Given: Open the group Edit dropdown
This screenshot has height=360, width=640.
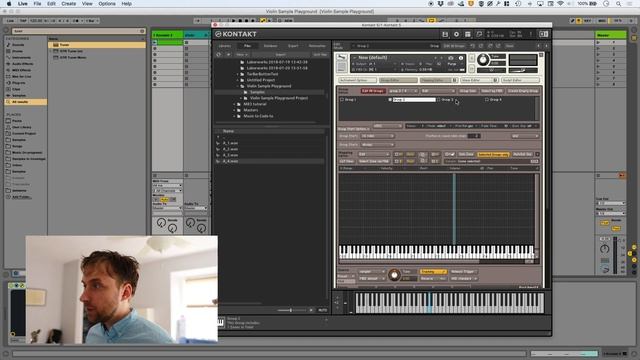Looking at the screenshot, I should tap(438, 91).
